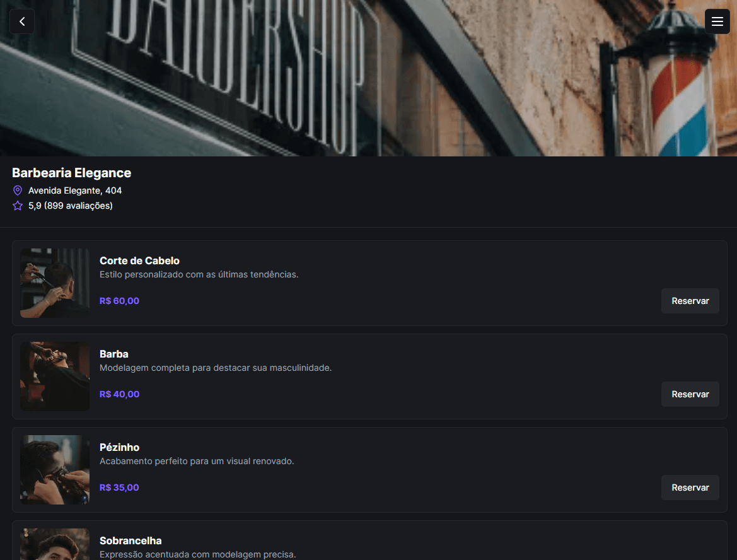Click the Avenida Elegante, 404 address
Viewport: 737px width, 560px height.
pyautogui.click(x=75, y=190)
